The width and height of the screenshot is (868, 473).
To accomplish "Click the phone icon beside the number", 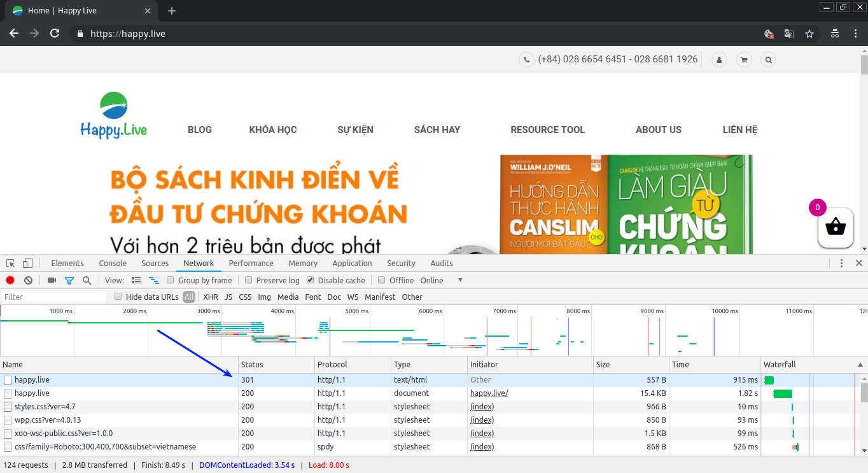I will pos(526,60).
